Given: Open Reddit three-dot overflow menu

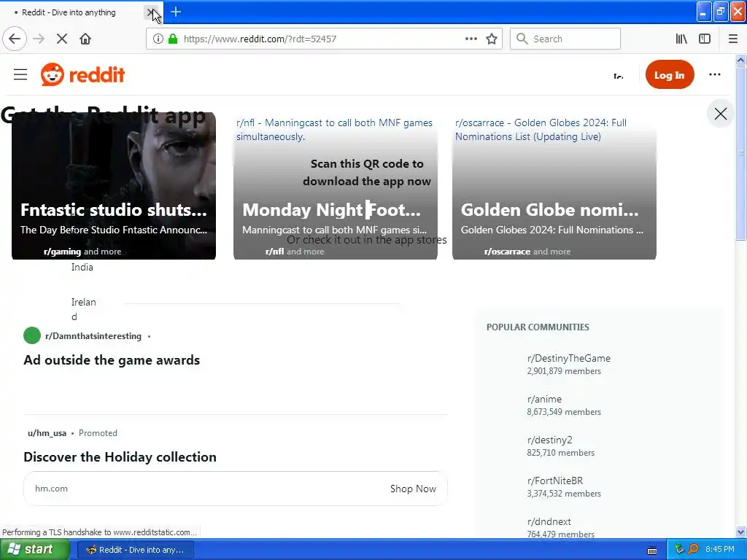Looking at the screenshot, I should [x=715, y=75].
